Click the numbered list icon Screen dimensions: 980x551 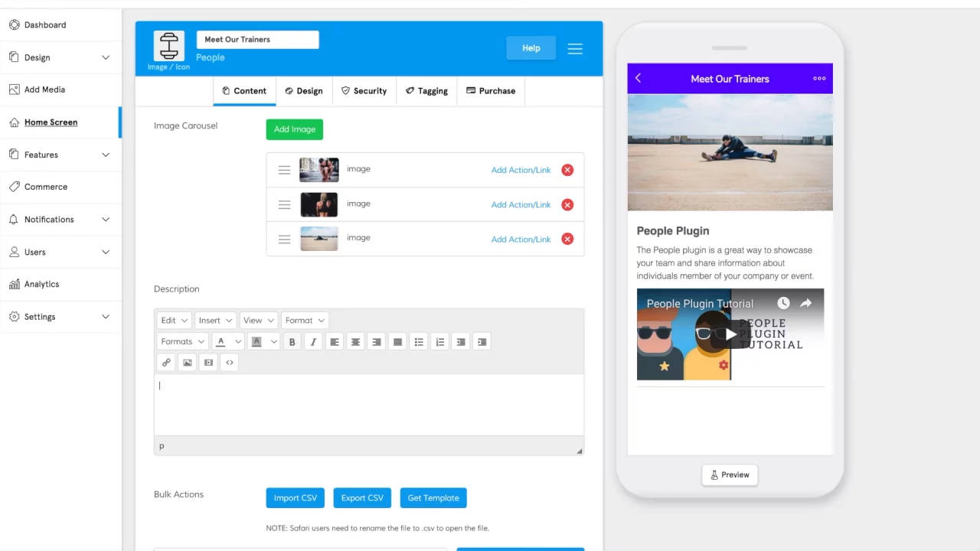(x=440, y=341)
